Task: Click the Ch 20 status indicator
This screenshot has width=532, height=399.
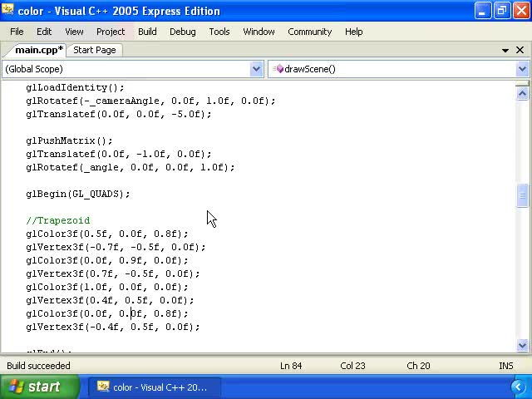Action: click(418, 366)
